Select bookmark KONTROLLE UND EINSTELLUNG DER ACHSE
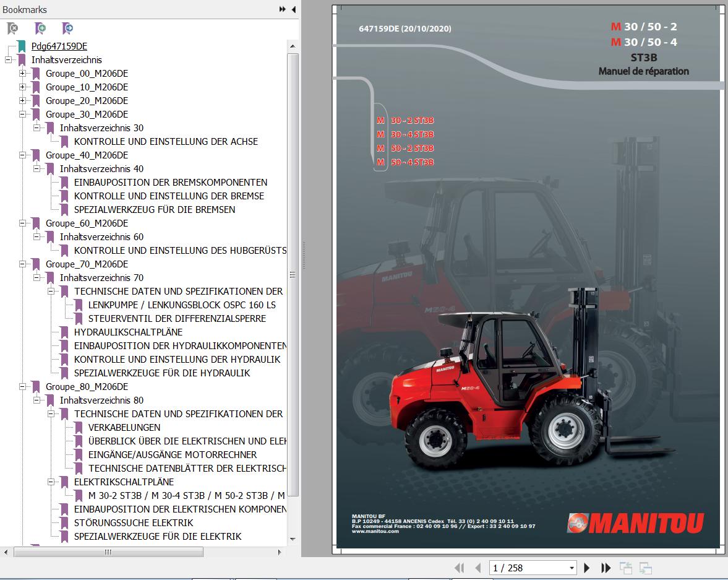The width and height of the screenshot is (728, 580). pyautogui.click(x=166, y=141)
